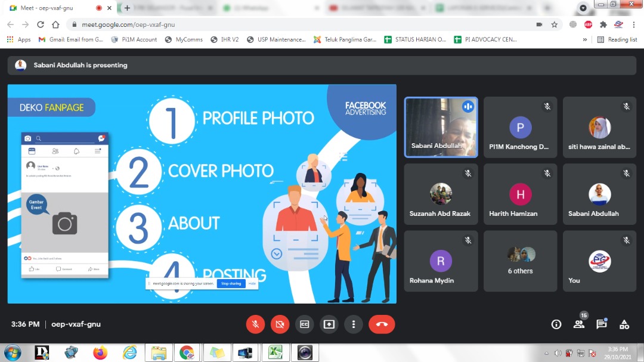Open the Reading list
Image resolution: width=644 pixels, height=362 pixels.
tap(617, 39)
